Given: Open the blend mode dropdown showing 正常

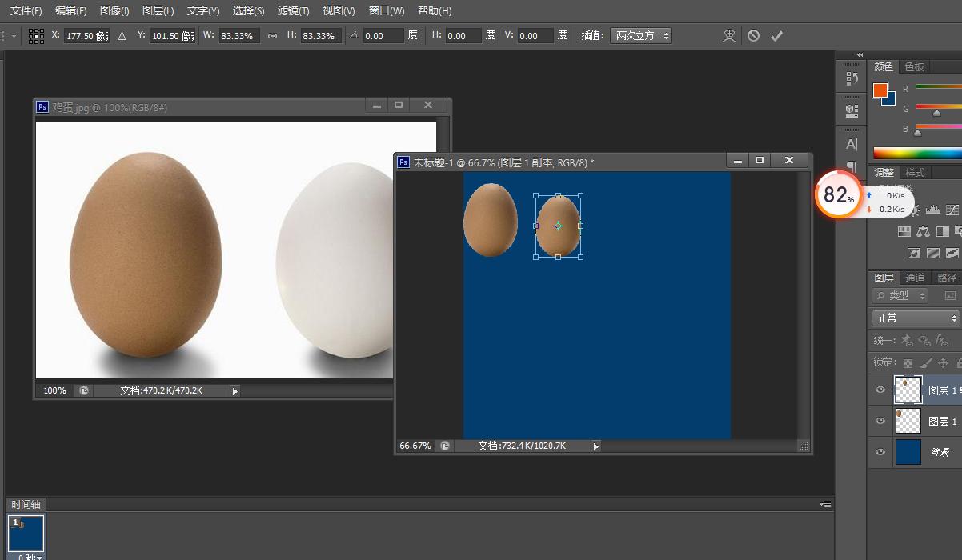Looking at the screenshot, I should (915, 318).
